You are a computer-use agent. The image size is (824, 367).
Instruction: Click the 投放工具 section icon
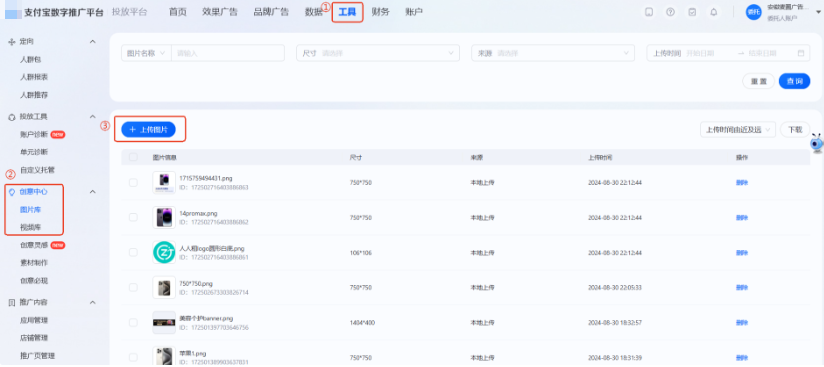[x=12, y=117]
